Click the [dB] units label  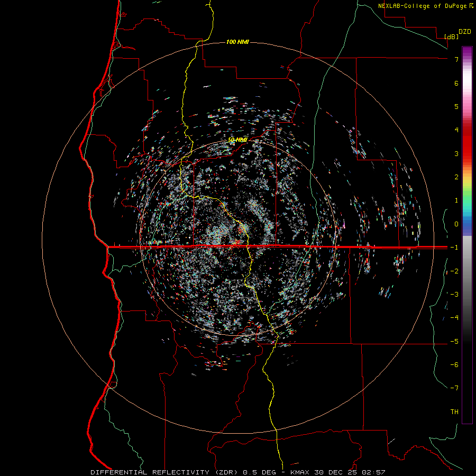point(452,36)
